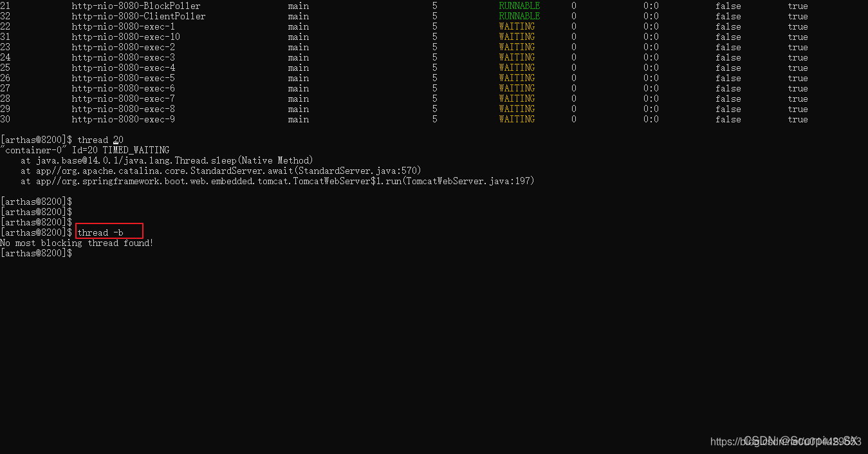Click the "container-0" Id=20 TIMED_WAITING line
The height and width of the screenshot is (454, 868).
point(85,150)
